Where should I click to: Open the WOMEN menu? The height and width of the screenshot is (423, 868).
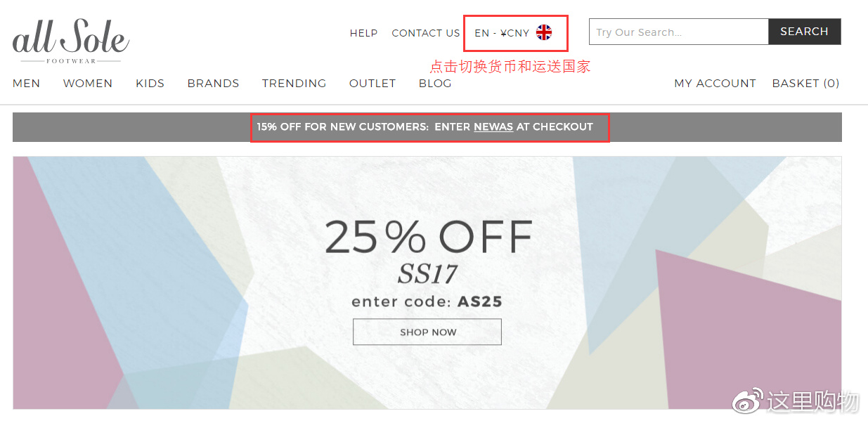click(88, 83)
